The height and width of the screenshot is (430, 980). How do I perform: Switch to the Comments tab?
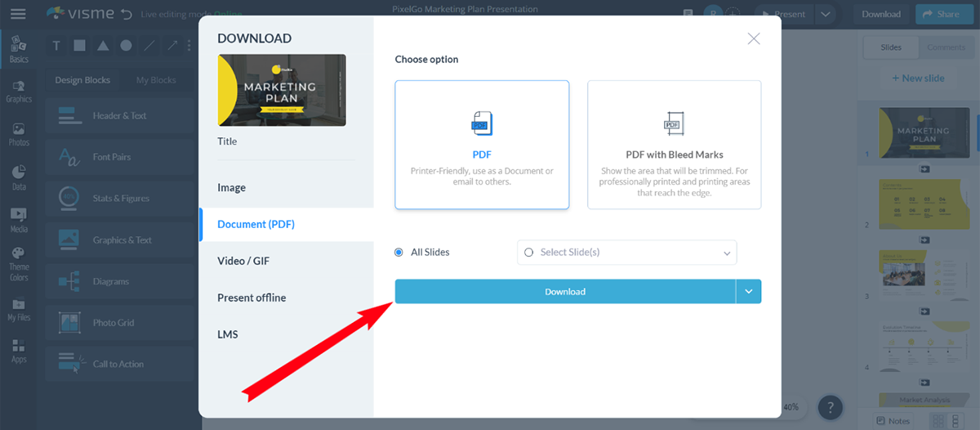click(x=946, y=47)
